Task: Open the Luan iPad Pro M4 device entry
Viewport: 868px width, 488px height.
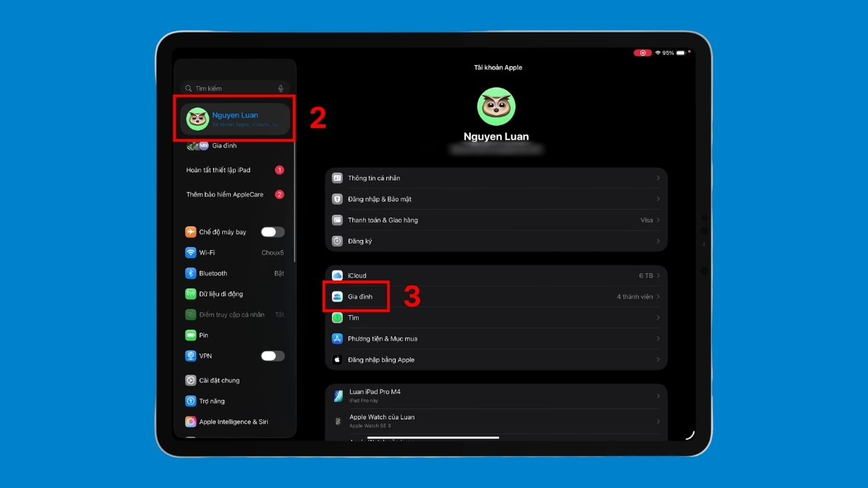Action: [x=496, y=395]
